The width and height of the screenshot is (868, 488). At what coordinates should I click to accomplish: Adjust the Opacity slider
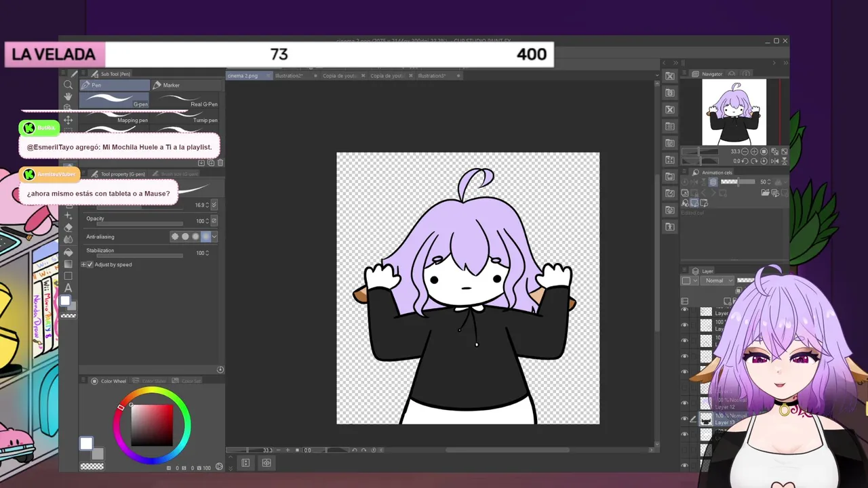(x=140, y=223)
